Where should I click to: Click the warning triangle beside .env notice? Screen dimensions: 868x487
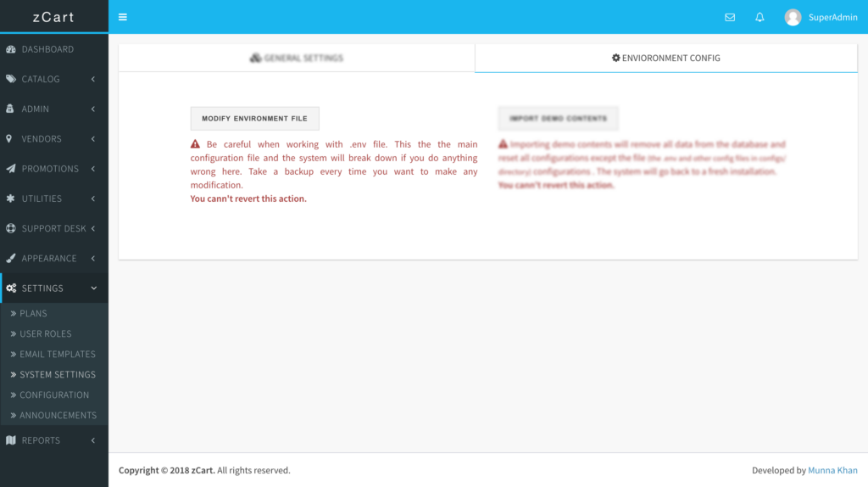point(195,144)
